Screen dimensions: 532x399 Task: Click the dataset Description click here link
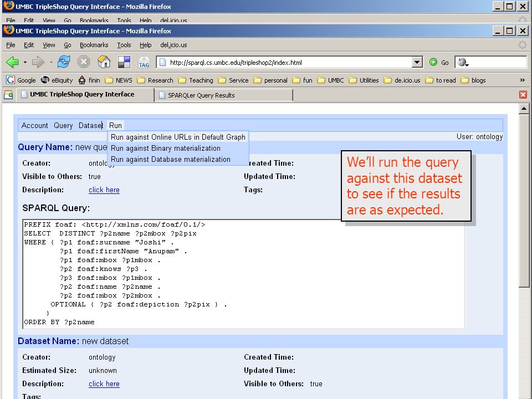tap(104, 383)
